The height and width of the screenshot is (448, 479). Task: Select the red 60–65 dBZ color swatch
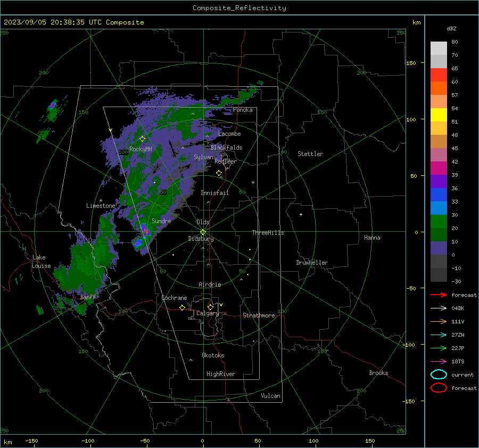pos(439,75)
